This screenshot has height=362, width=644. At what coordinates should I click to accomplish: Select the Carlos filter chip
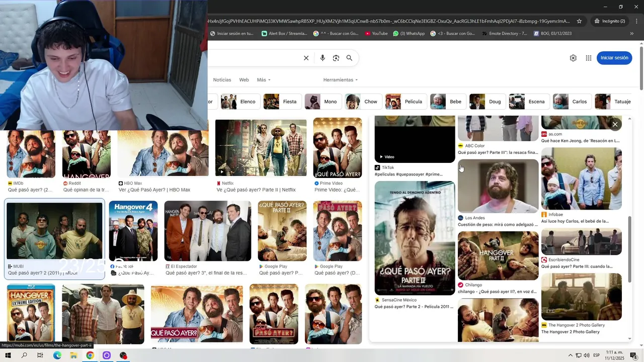[572, 102]
